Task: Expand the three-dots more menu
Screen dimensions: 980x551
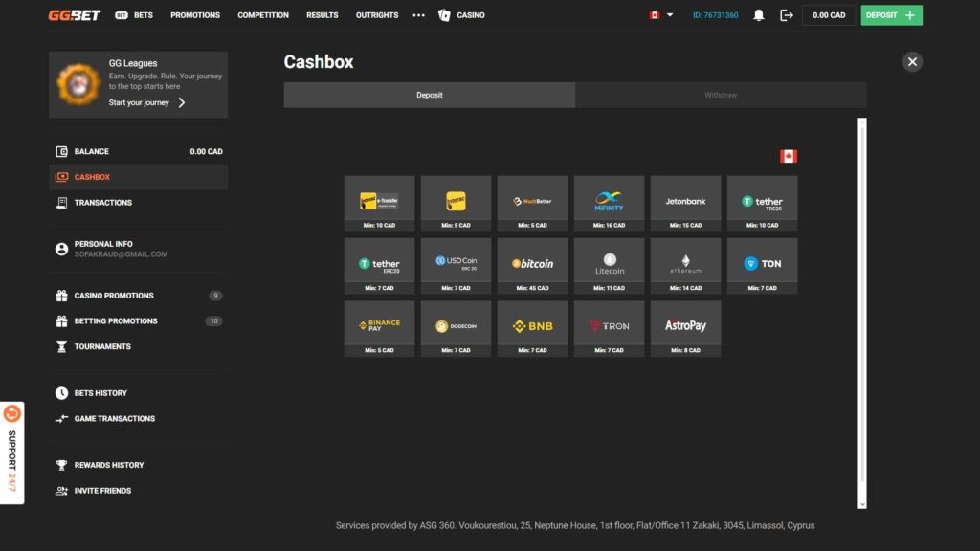Action: pos(418,15)
